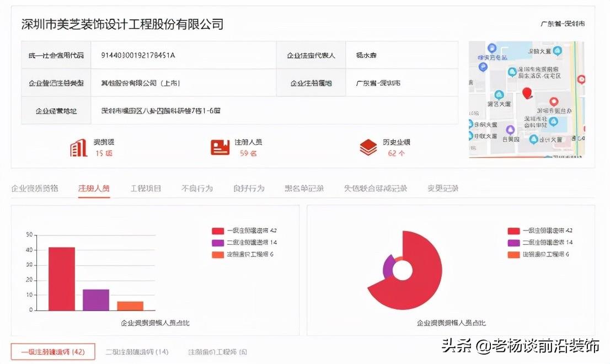The width and height of the screenshot is (610, 364).
Task: Click the red building icon beside 资质 15项
Action: coord(78,148)
